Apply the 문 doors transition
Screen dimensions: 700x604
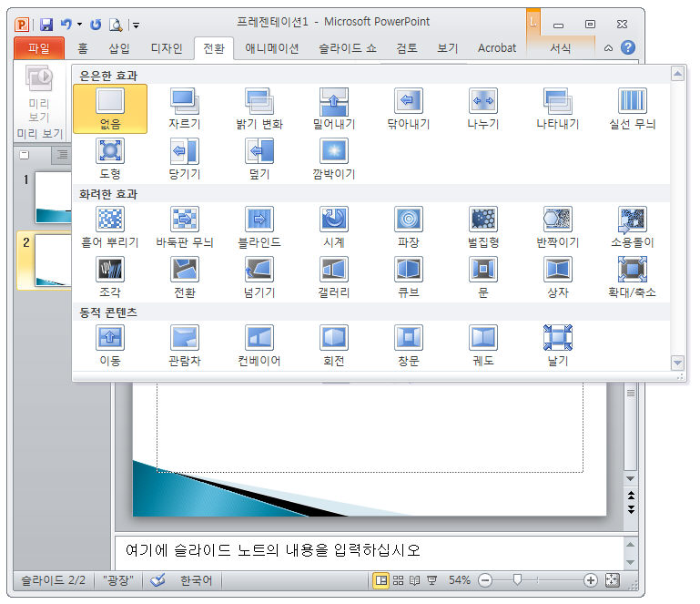pyautogui.click(x=483, y=278)
